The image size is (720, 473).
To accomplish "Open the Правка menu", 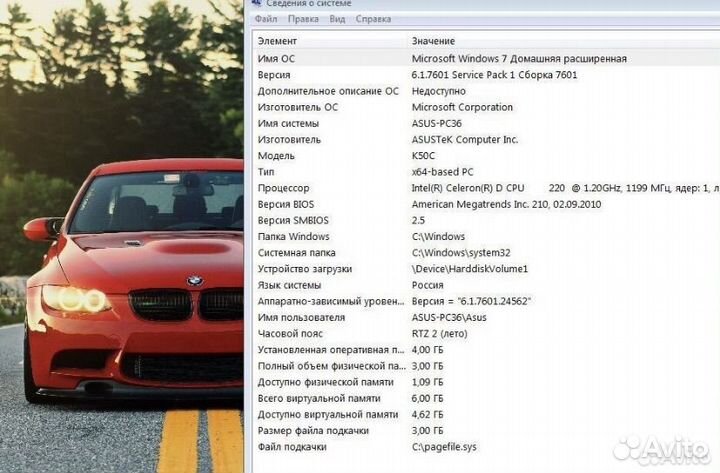I will pyautogui.click(x=303, y=19).
